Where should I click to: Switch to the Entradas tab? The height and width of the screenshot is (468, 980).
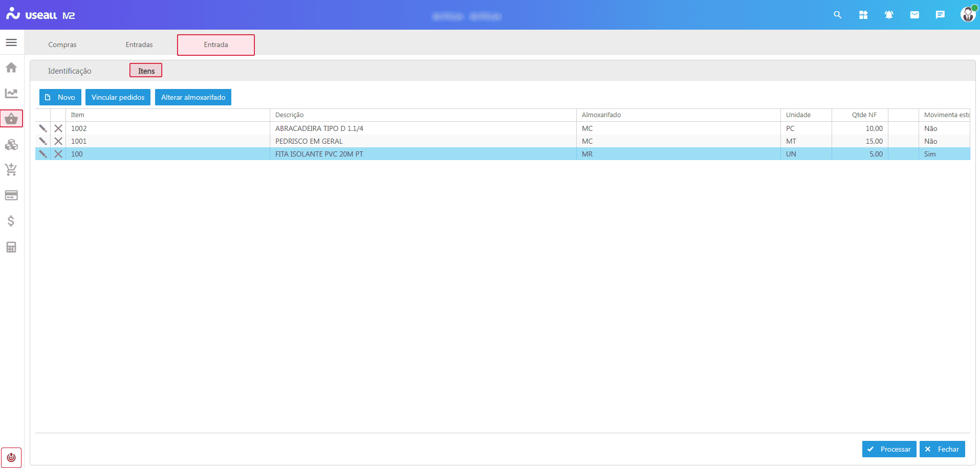pyautogui.click(x=139, y=45)
